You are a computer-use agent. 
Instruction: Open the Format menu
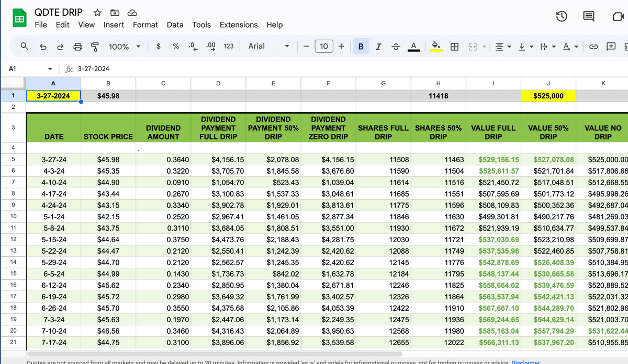145,25
